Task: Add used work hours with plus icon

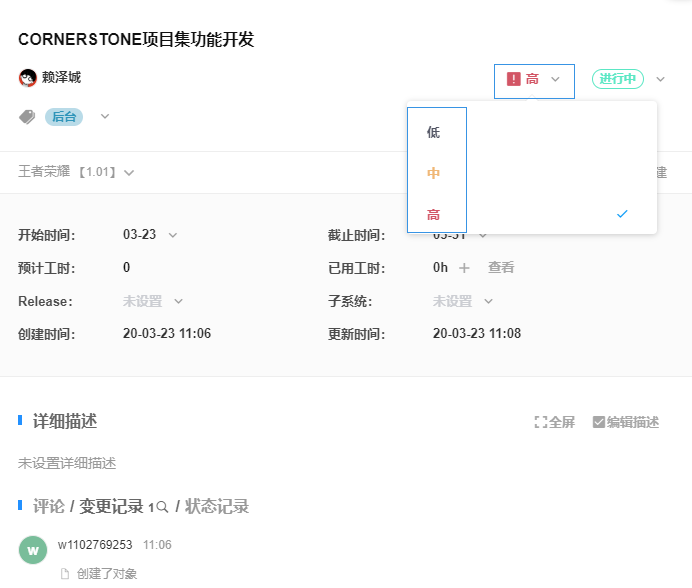Action: click(x=464, y=268)
